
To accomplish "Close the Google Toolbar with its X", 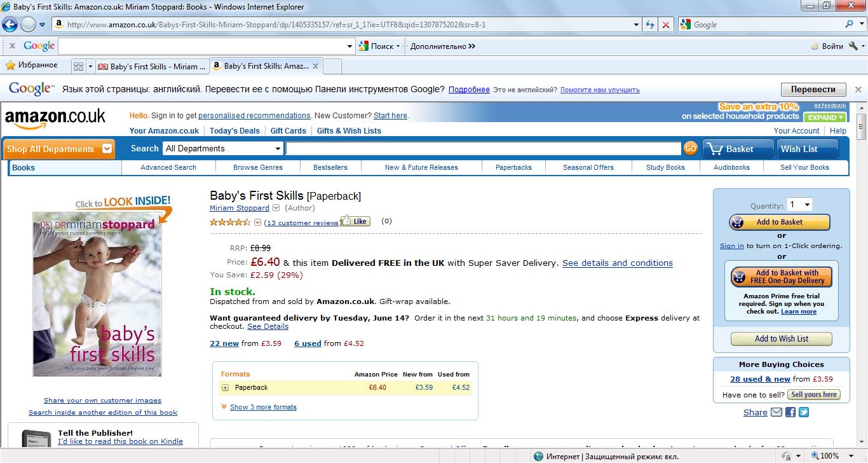I will coord(12,46).
